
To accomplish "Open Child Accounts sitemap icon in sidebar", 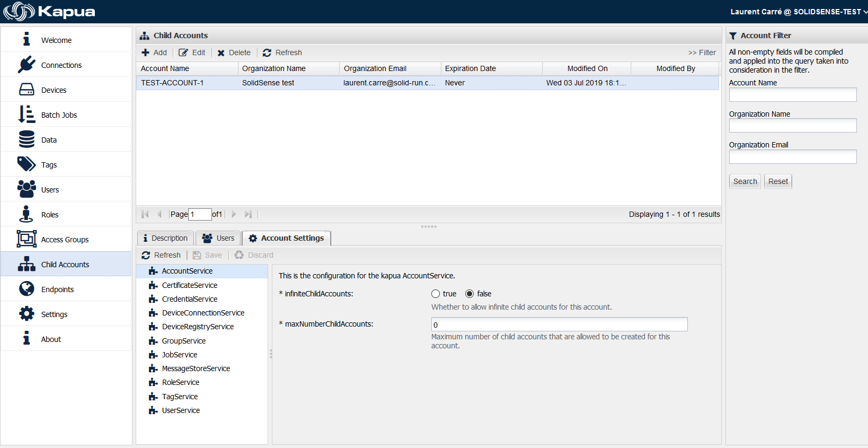I will click(x=26, y=264).
